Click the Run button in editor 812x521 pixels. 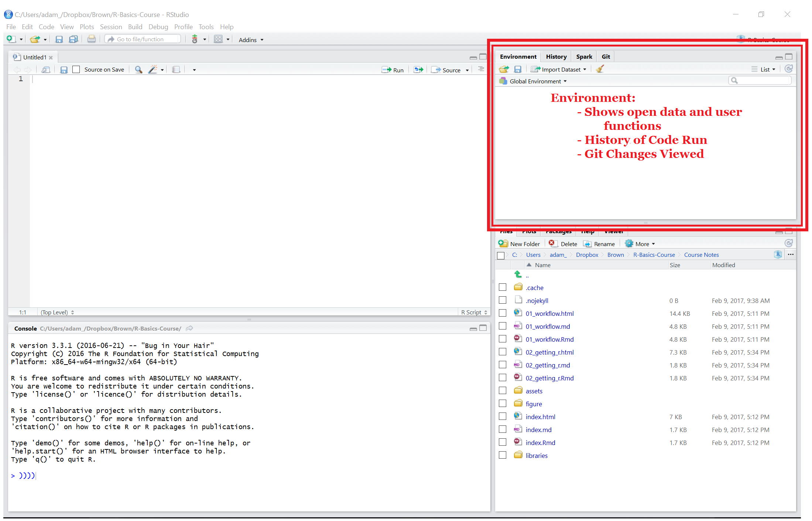coord(393,70)
